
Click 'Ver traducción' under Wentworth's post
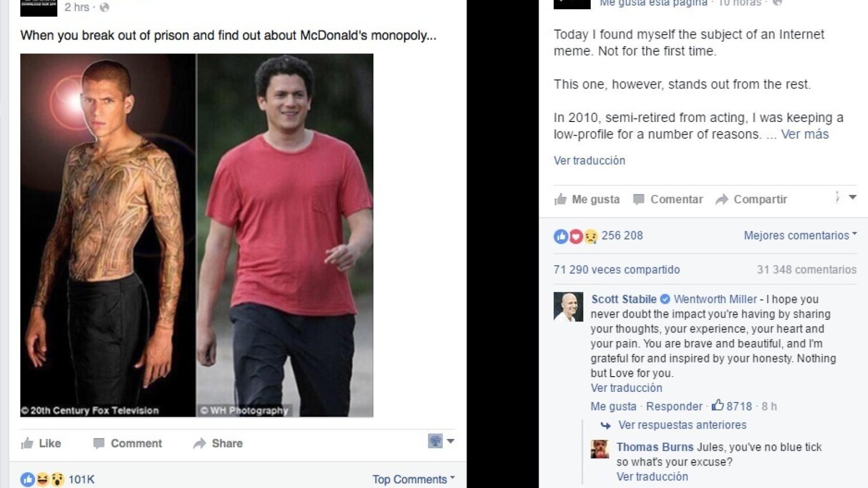tap(589, 160)
